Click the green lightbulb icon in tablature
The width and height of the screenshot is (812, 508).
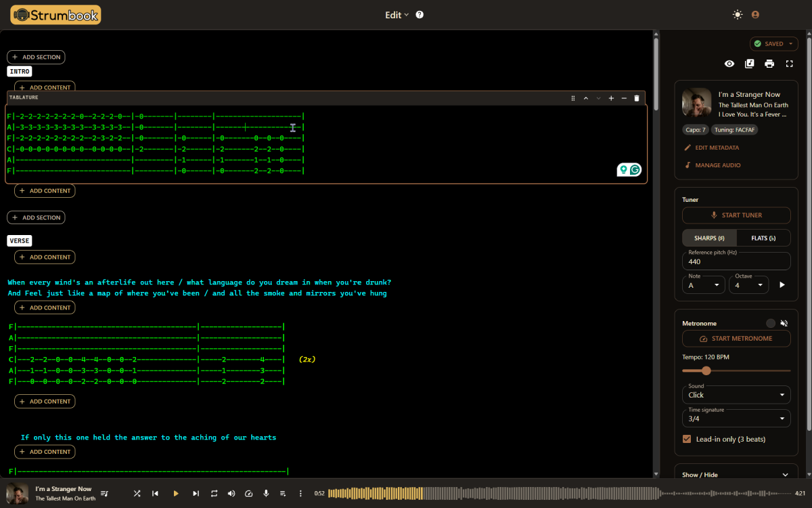point(623,169)
